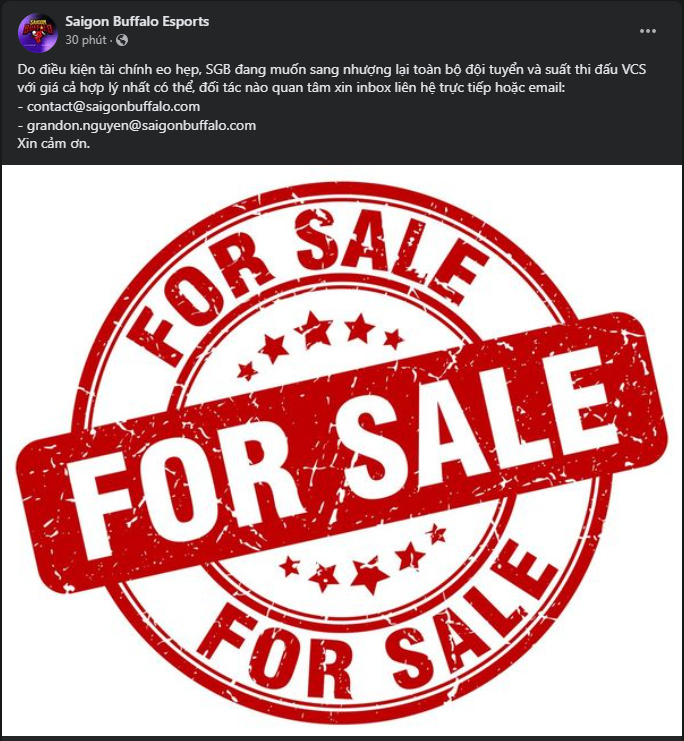Open the Saigon Buffalo Esports page name
Viewport: 684px width, 741px height.
[137, 22]
